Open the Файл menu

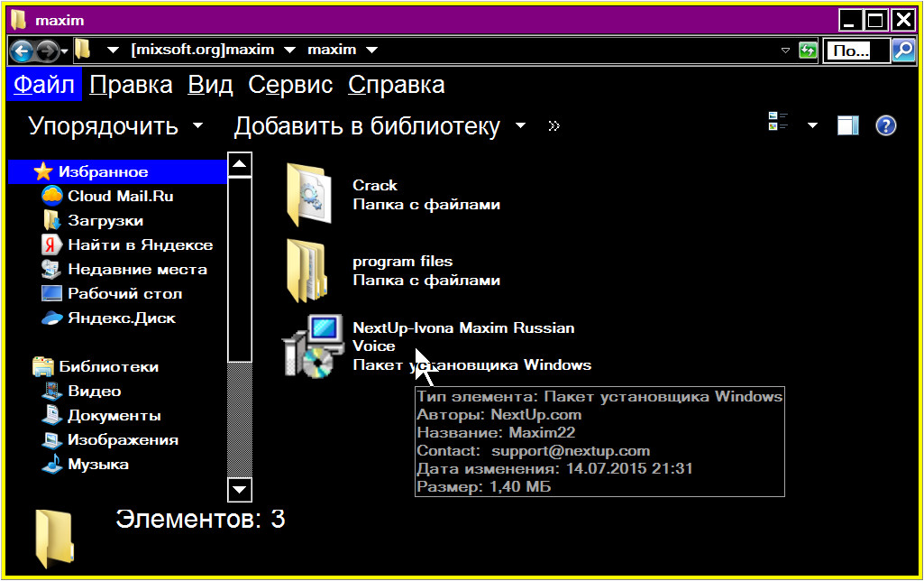44,85
